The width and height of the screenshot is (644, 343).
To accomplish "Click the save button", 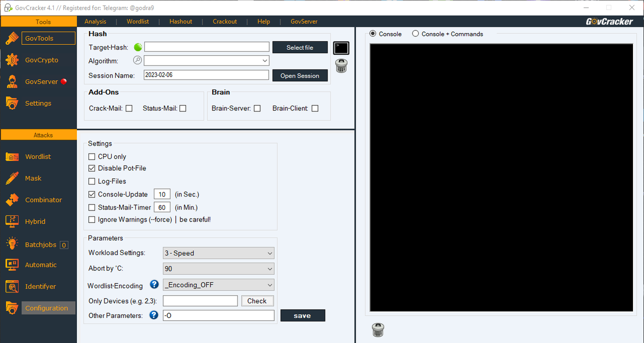I will tap(302, 315).
